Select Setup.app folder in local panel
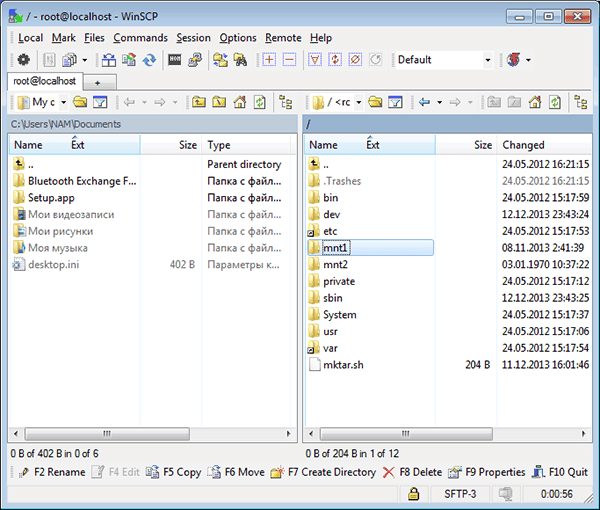Screen dimensions: 600x510 tap(51, 198)
